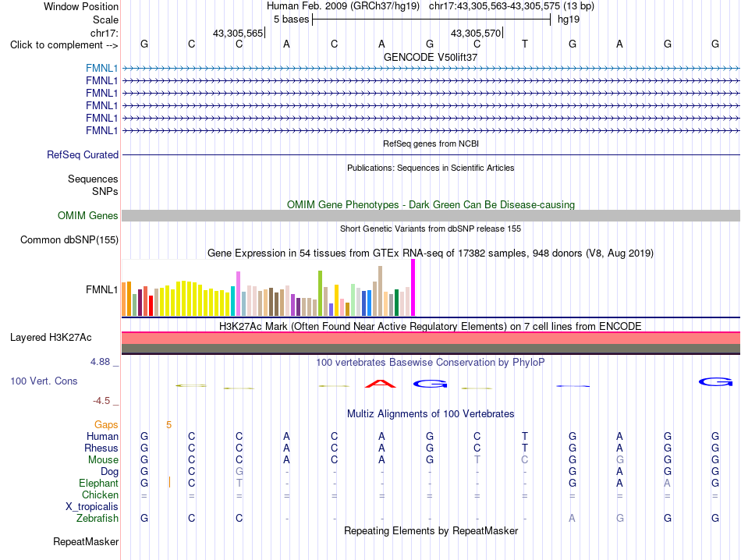Click the FMNL1 label beside the GTEx bar chart
The height and width of the screenshot is (560, 741).
(x=101, y=289)
